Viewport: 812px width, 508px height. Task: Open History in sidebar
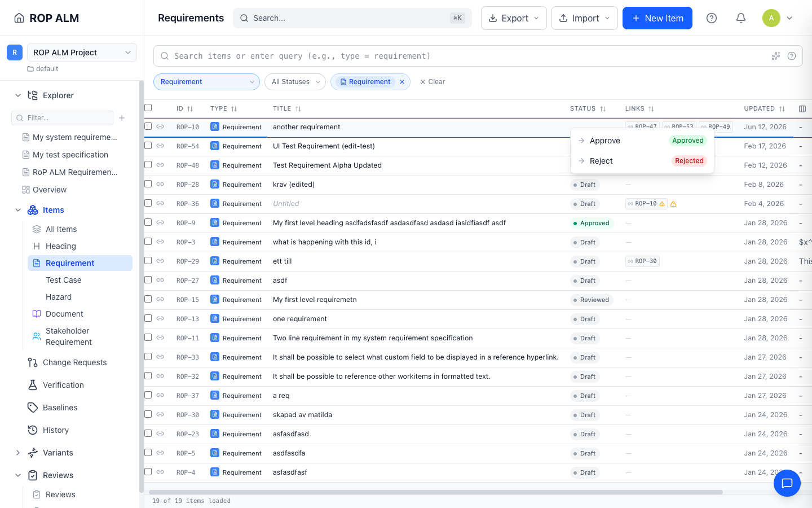point(56,430)
